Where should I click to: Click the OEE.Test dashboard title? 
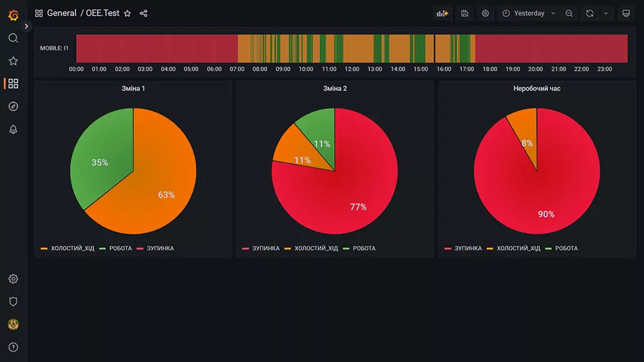(102, 13)
